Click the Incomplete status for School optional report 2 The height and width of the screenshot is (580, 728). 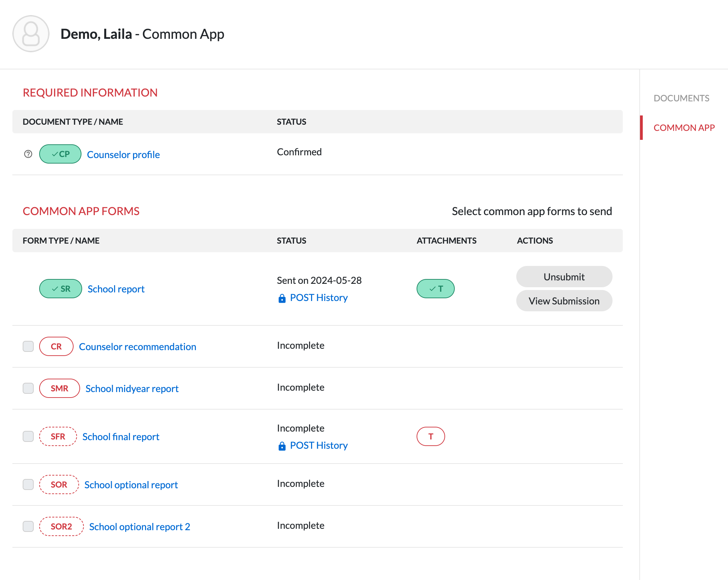pyautogui.click(x=301, y=525)
